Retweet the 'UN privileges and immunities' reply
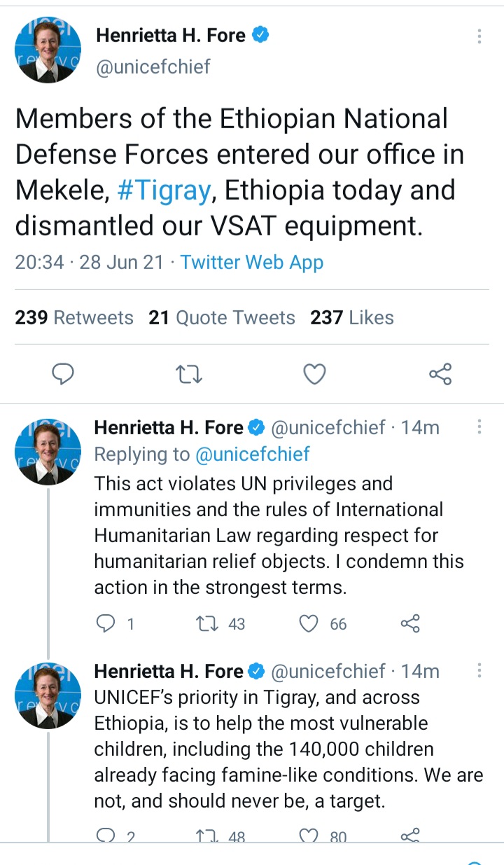The width and height of the screenshot is (504, 865). click(208, 623)
